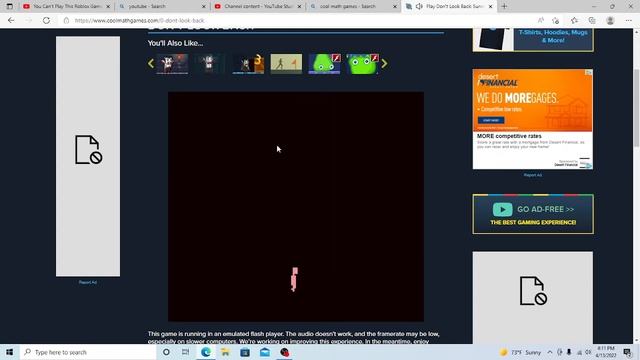Open Microsoft Store on the taskbar
The width and height of the screenshot is (640, 360).
245,352
